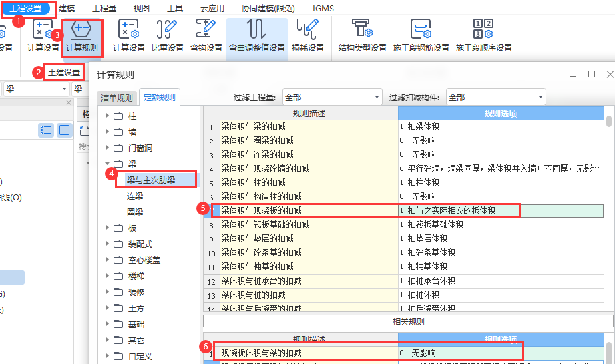615x364 pixels.
Task: Expand the 基础 folder
Action: pyautogui.click(x=107, y=324)
